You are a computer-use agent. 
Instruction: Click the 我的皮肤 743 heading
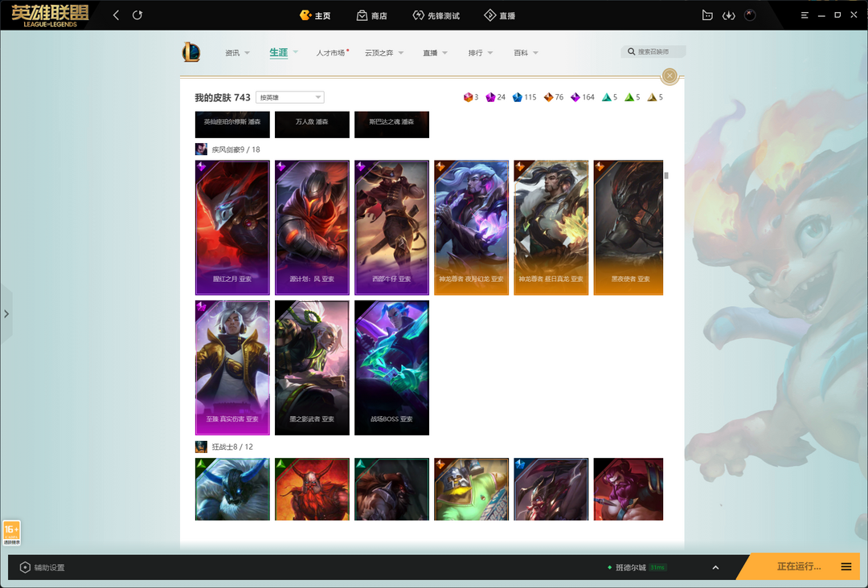pyautogui.click(x=223, y=97)
